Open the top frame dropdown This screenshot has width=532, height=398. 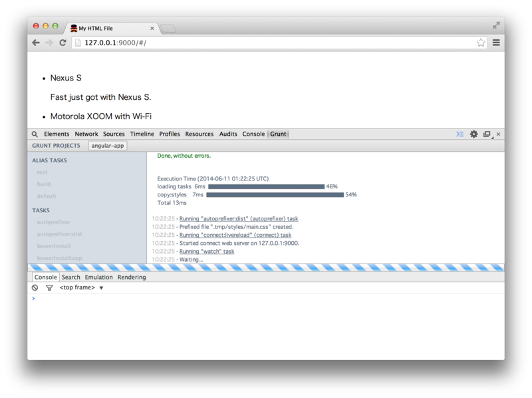point(81,288)
